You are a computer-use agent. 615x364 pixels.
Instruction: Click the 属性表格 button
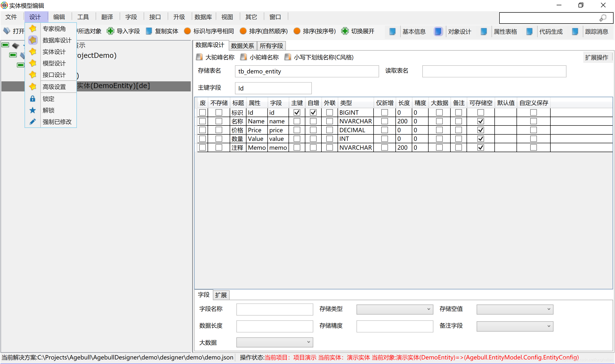pos(505,32)
